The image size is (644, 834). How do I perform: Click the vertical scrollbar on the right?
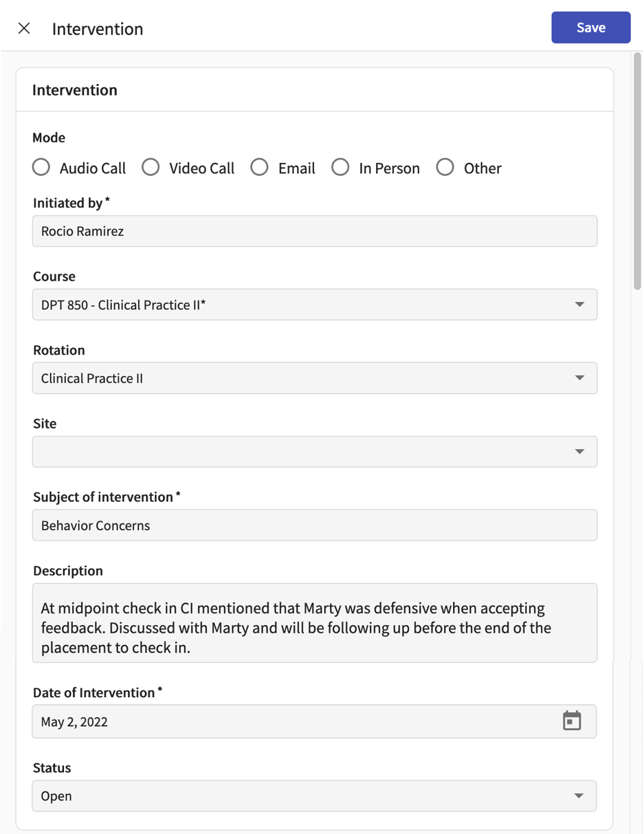pyautogui.click(x=636, y=172)
